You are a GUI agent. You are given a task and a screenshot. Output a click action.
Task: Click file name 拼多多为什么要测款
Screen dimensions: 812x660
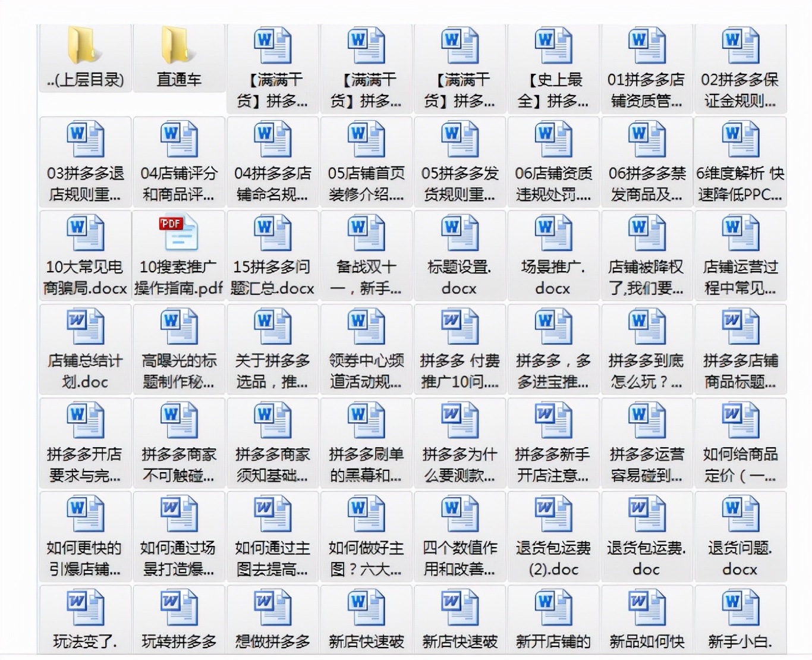pos(459,464)
